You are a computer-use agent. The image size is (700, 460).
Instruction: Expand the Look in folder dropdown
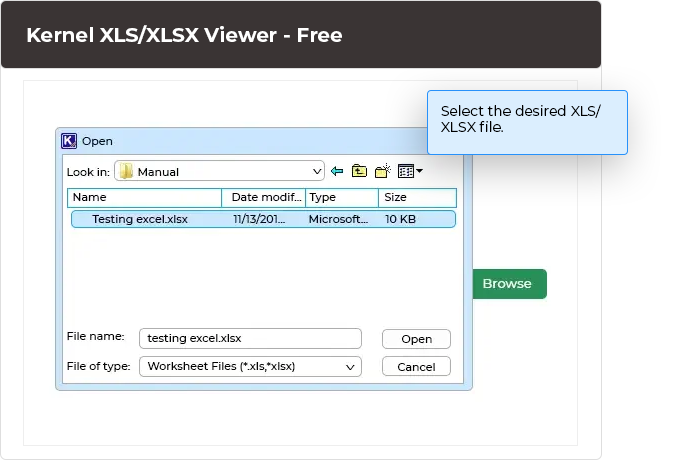click(317, 171)
